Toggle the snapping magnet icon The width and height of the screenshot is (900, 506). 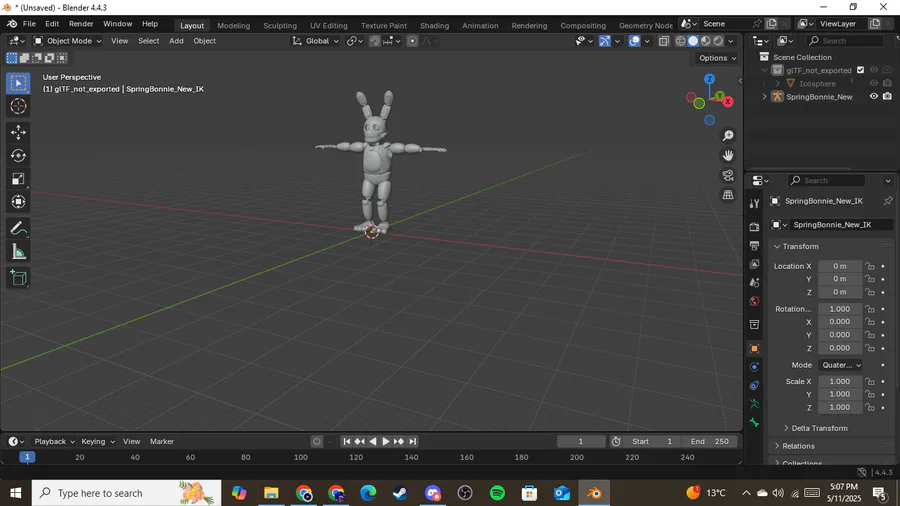click(374, 41)
